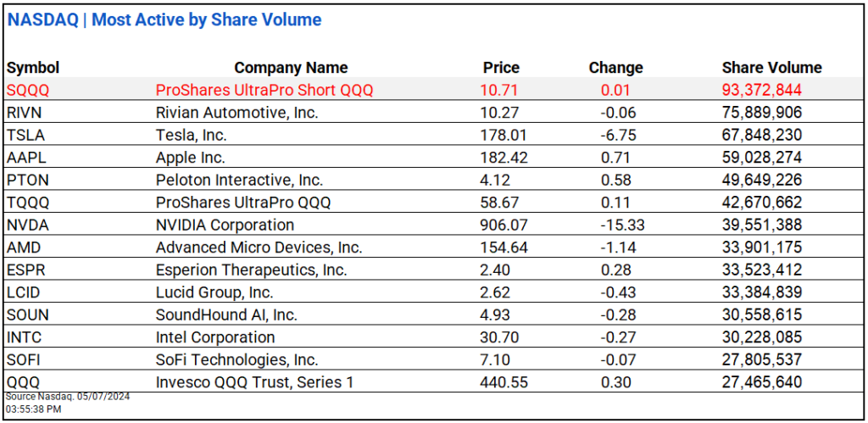Select the Change column header
The image size is (868, 423).
[615, 68]
